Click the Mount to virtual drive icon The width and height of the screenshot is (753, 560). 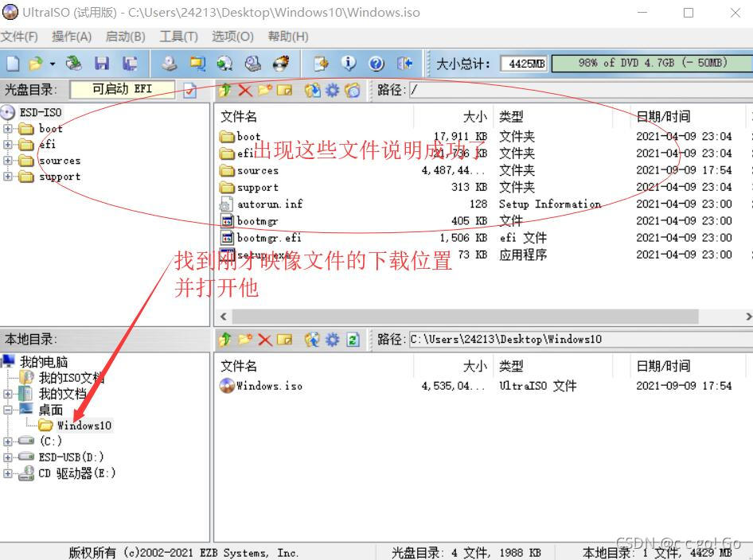[252, 64]
